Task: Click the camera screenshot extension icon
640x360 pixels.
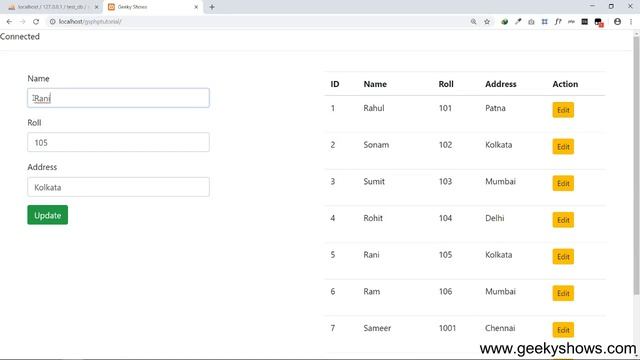Action: tap(531, 22)
